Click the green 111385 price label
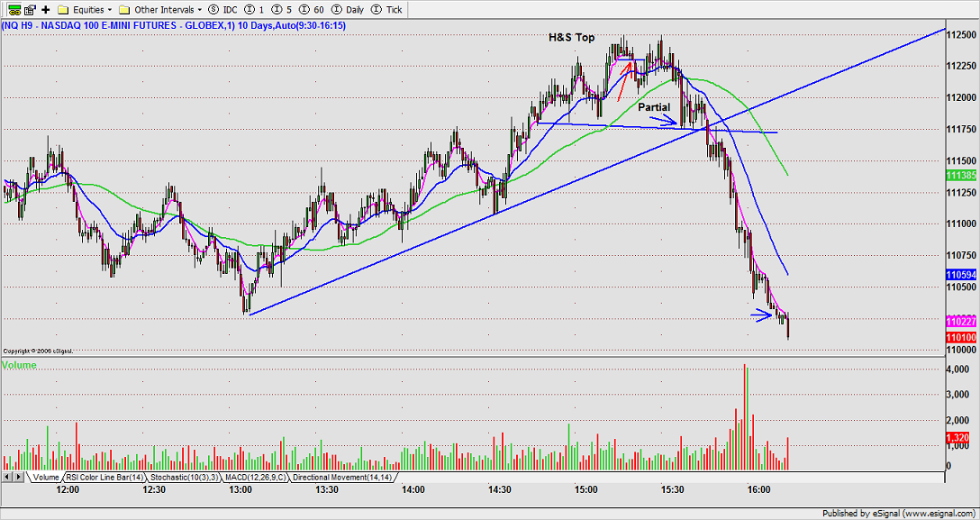 coord(961,176)
